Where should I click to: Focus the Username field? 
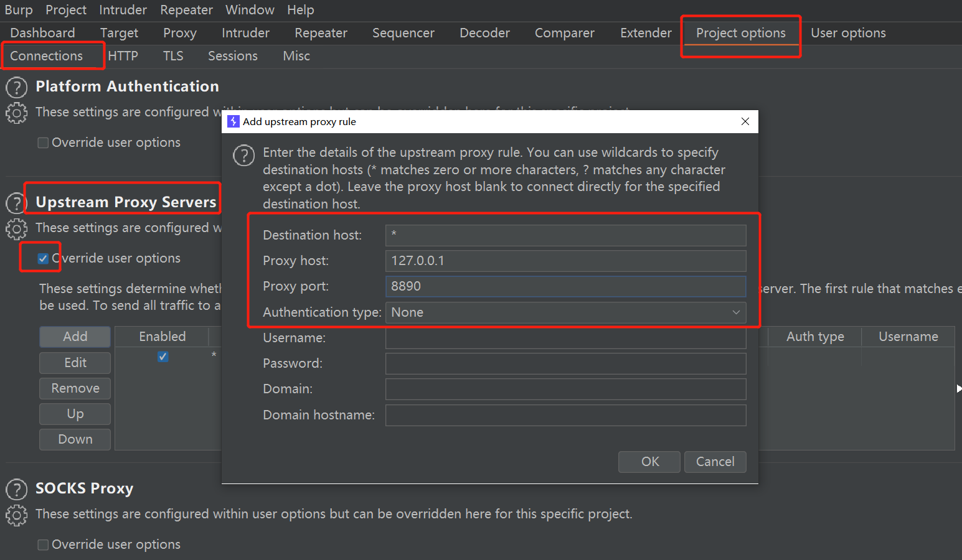pyautogui.click(x=566, y=338)
